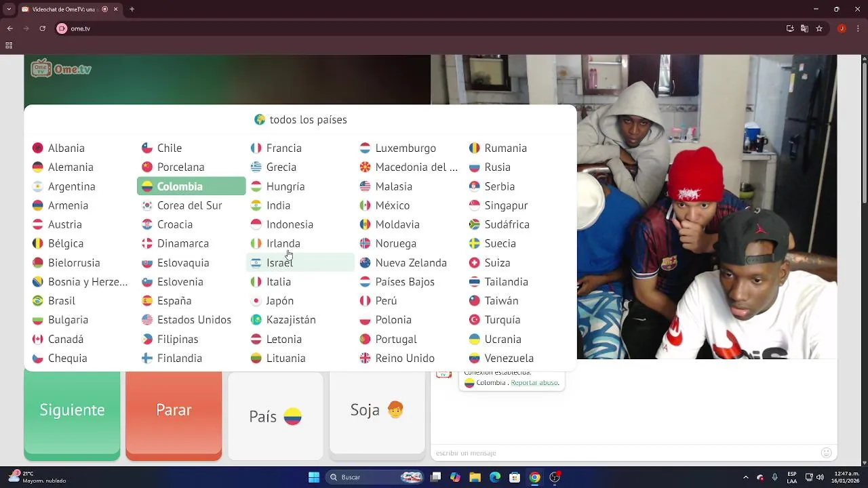Open the ESP LAA language indicator
The width and height of the screenshot is (868, 488).
(x=792, y=477)
